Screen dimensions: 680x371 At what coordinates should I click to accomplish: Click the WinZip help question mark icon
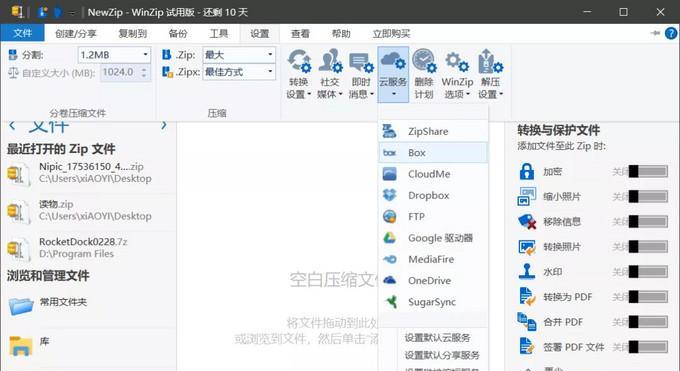671,33
